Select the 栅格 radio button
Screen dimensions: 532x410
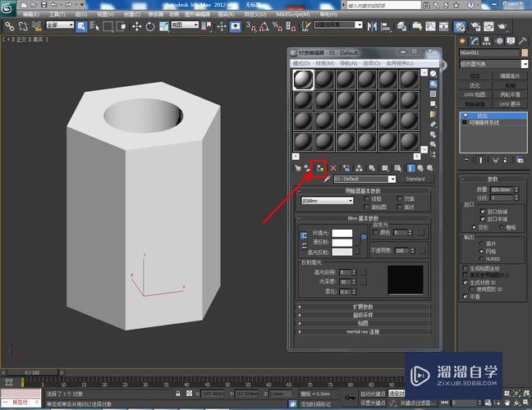[502, 227]
